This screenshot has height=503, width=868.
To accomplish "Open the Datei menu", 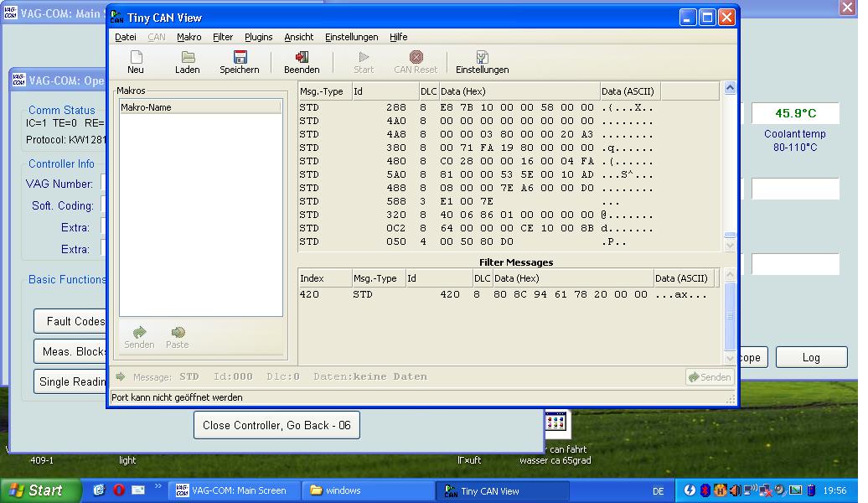I will pos(126,37).
